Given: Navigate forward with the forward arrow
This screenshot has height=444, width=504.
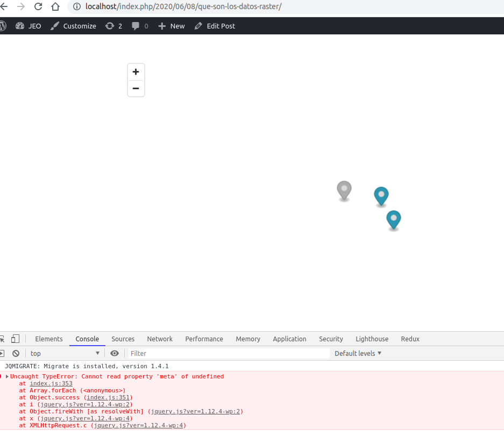Looking at the screenshot, I should 21,6.
